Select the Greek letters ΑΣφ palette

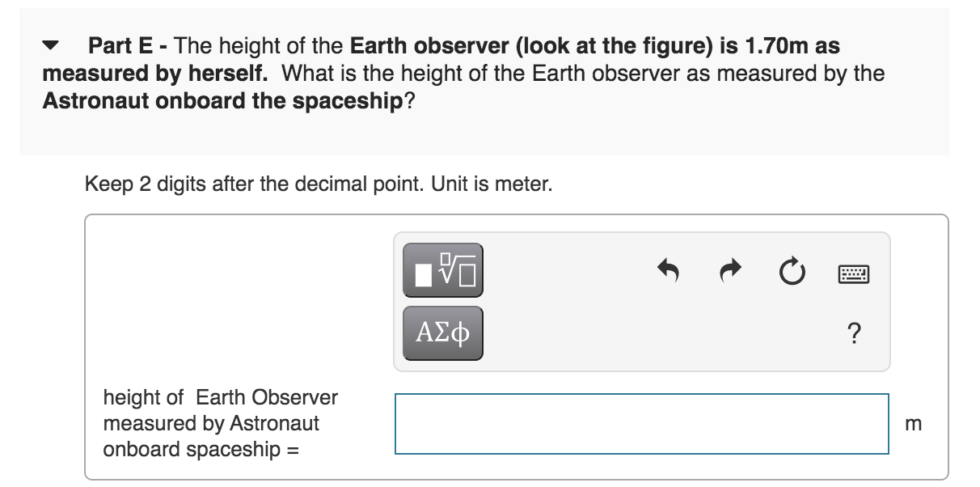441,332
